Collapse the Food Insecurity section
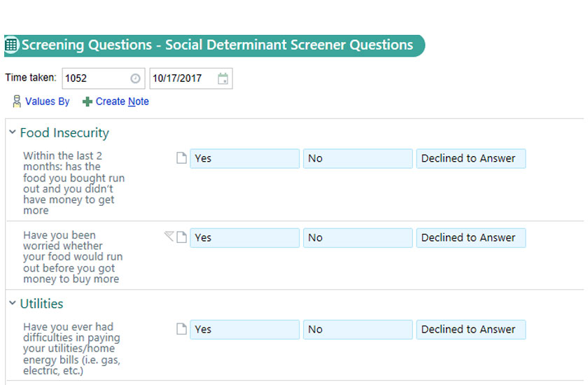 click(13, 132)
